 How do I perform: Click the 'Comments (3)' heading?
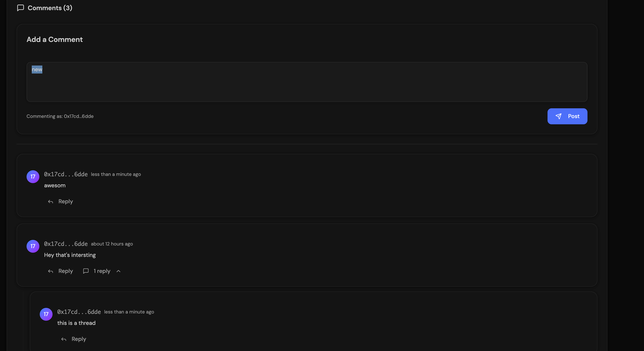[x=50, y=8]
